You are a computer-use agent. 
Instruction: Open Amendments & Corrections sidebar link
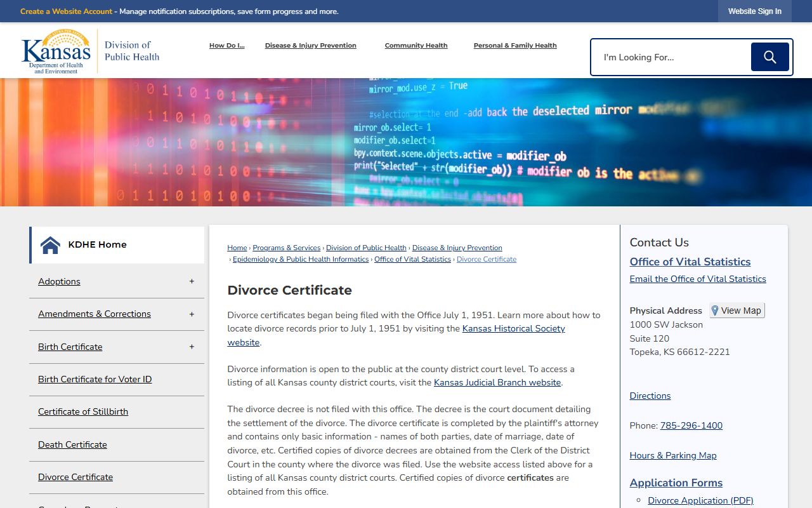tap(95, 314)
